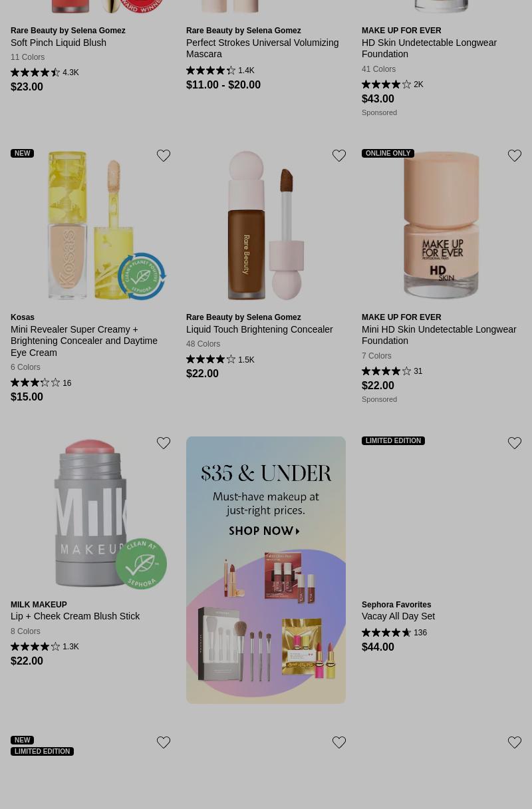Image resolution: width=532 pixels, height=809 pixels.
Task: Click Shop Now on $35 & Under banner
Action: 264,531
